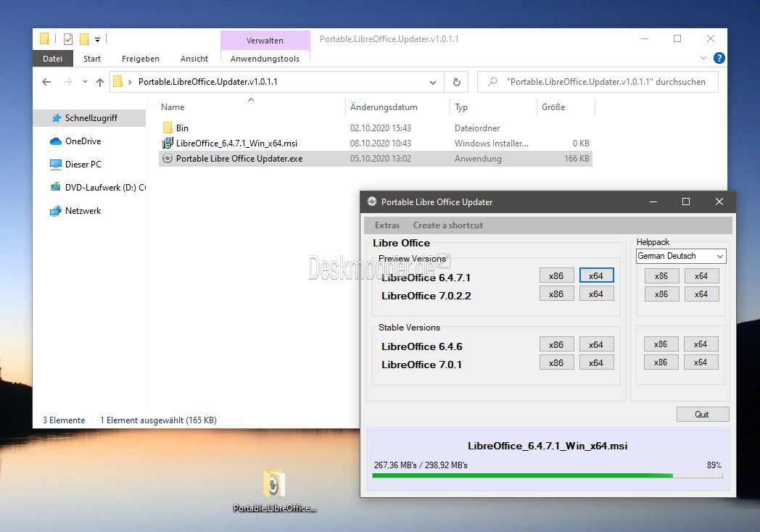Download LibreOffice 6.4.6 x64 stable
The height and width of the screenshot is (532, 760).
(596, 344)
